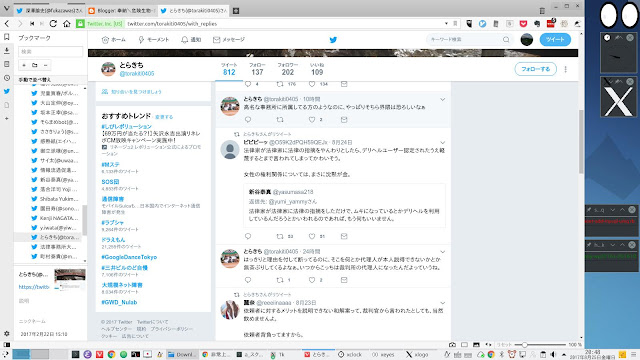Create a new bookmark folder
The width and height of the screenshot is (640, 360).
(x=35, y=65)
